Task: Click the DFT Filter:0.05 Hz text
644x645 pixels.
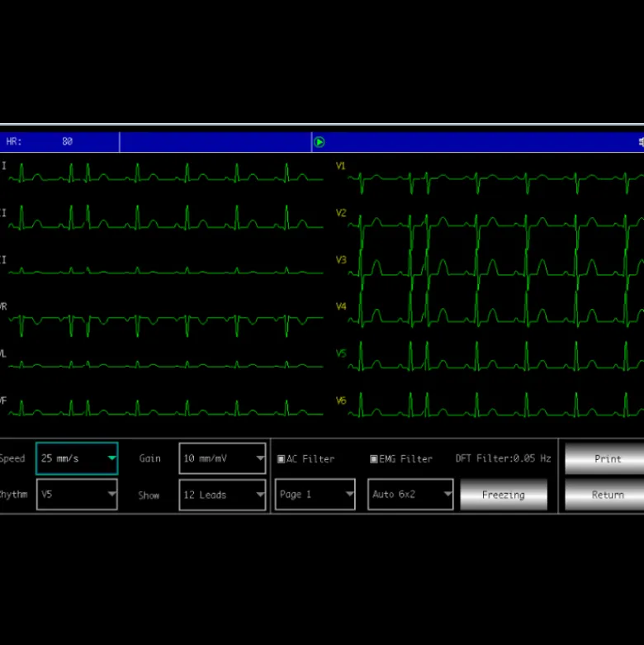Action: pos(503,458)
